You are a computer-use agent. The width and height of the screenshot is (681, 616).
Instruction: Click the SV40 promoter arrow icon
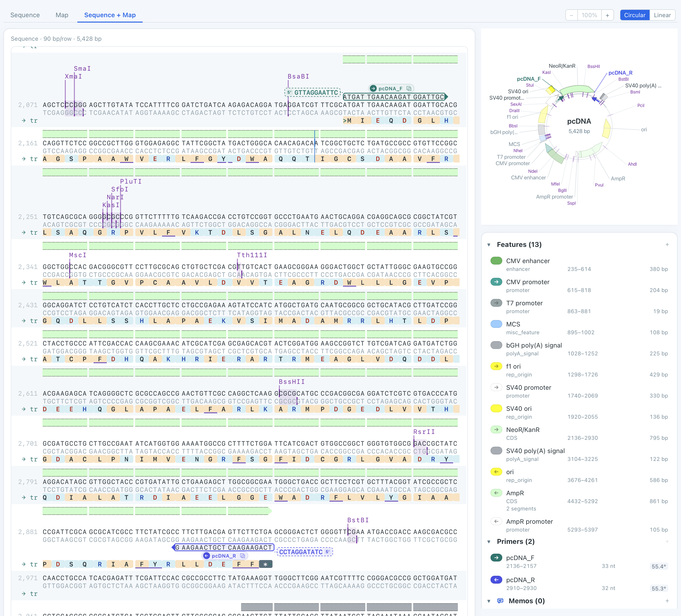click(496, 387)
